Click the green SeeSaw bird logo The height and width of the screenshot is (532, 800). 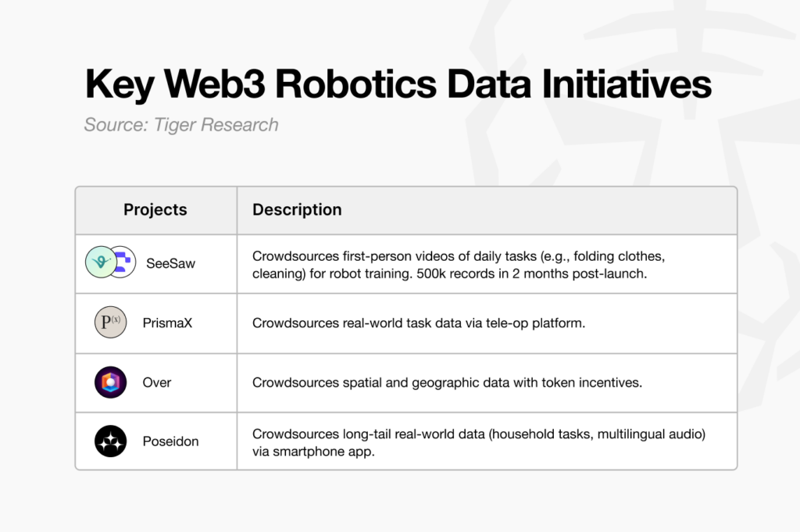(101, 262)
